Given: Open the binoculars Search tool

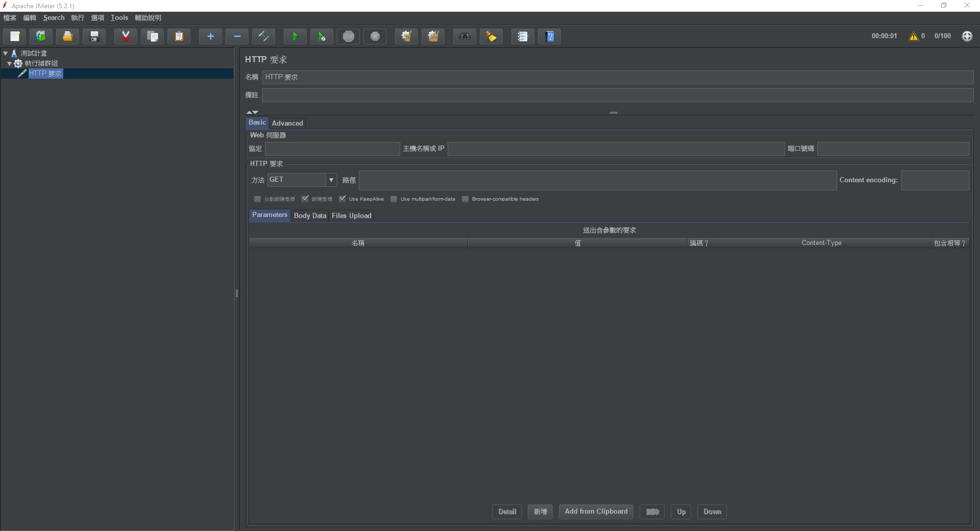Looking at the screenshot, I should pyautogui.click(x=464, y=36).
